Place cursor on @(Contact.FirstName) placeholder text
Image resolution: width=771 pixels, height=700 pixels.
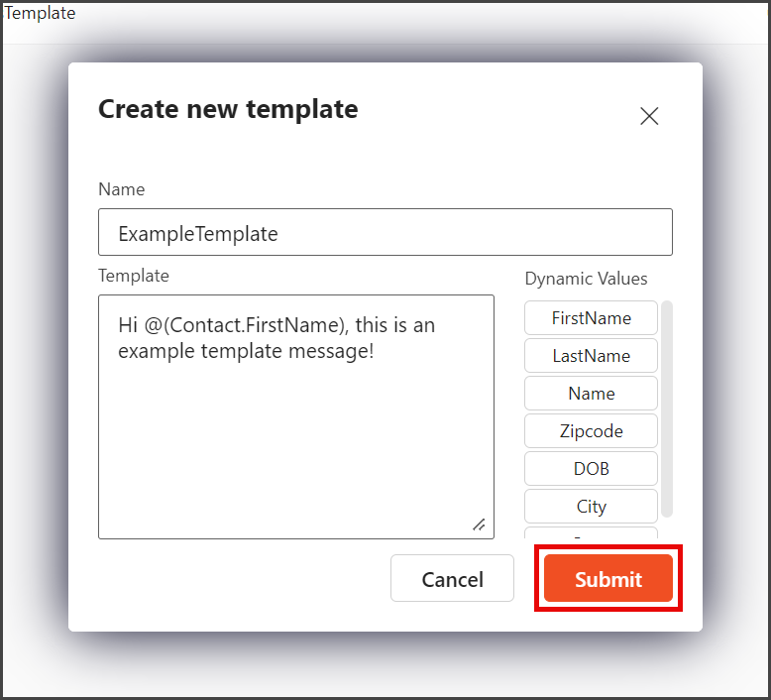point(247,325)
